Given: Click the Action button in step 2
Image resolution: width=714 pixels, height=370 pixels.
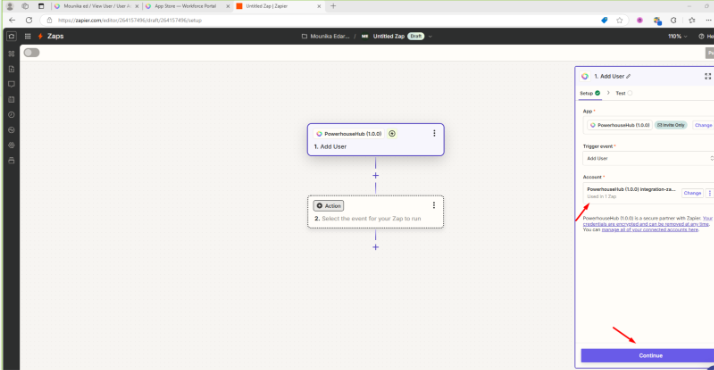Looking at the screenshot, I should click(328, 206).
